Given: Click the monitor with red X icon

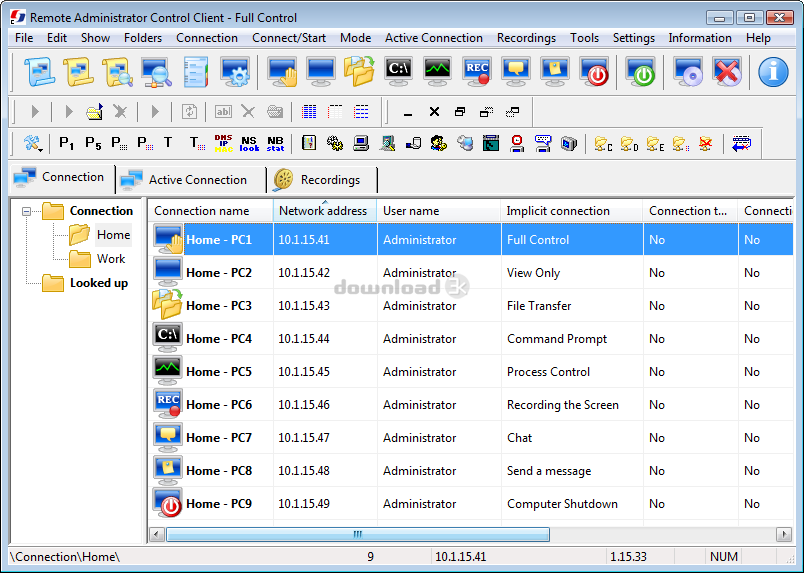Looking at the screenshot, I should 727,72.
